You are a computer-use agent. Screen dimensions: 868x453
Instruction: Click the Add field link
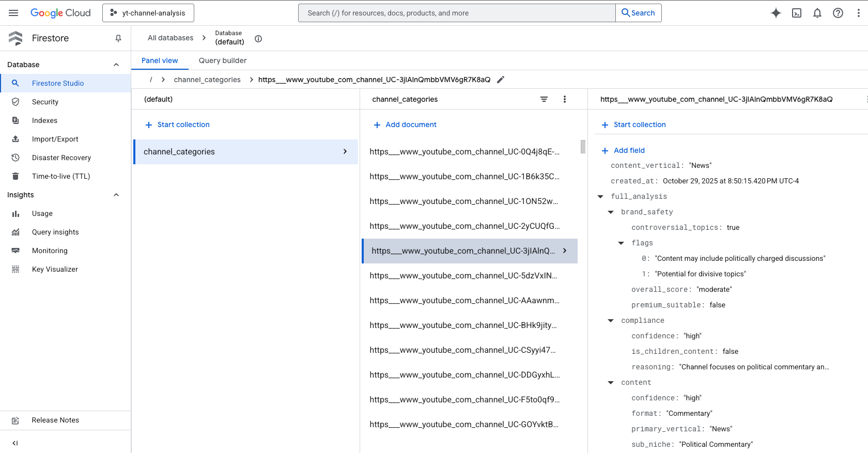pyautogui.click(x=624, y=150)
